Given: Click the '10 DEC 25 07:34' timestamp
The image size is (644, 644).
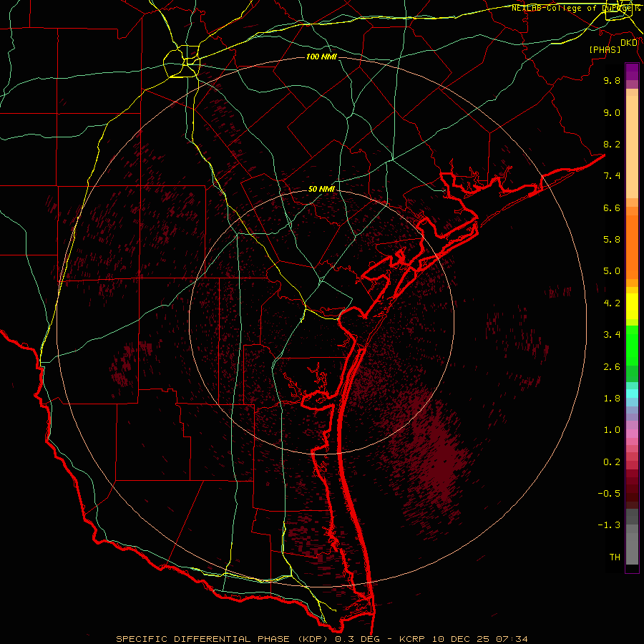Looking at the screenshot, I should point(480,639).
